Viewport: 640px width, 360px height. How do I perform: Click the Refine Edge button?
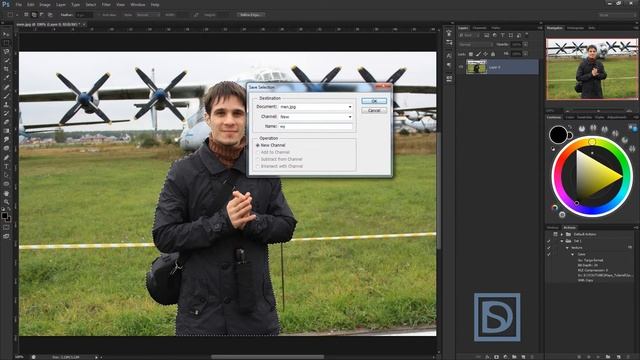(250, 15)
